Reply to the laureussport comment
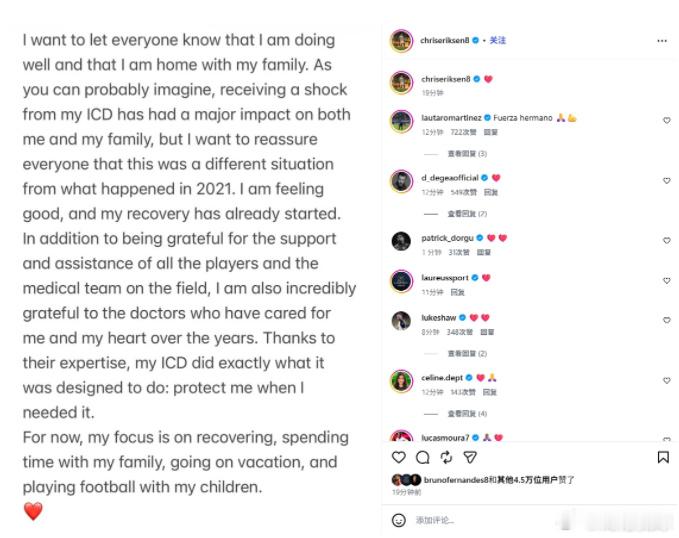This screenshot has width=679, height=538. (457, 292)
